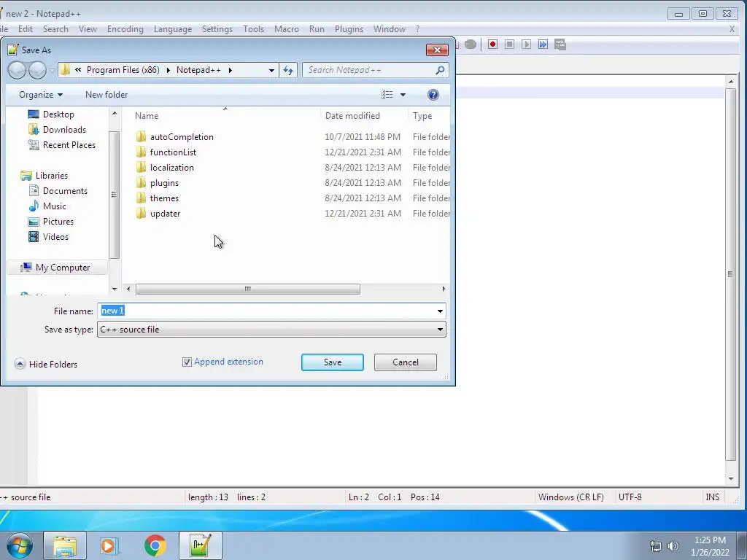Click the navigation pane vertical scrollbar

(115, 194)
